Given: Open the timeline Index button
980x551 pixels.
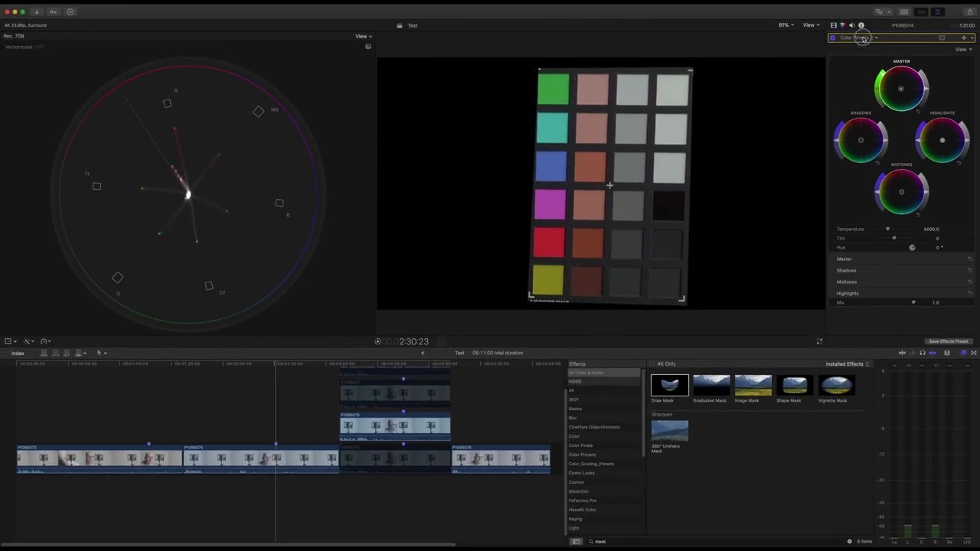Looking at the screenshot, I should point(18,353).
